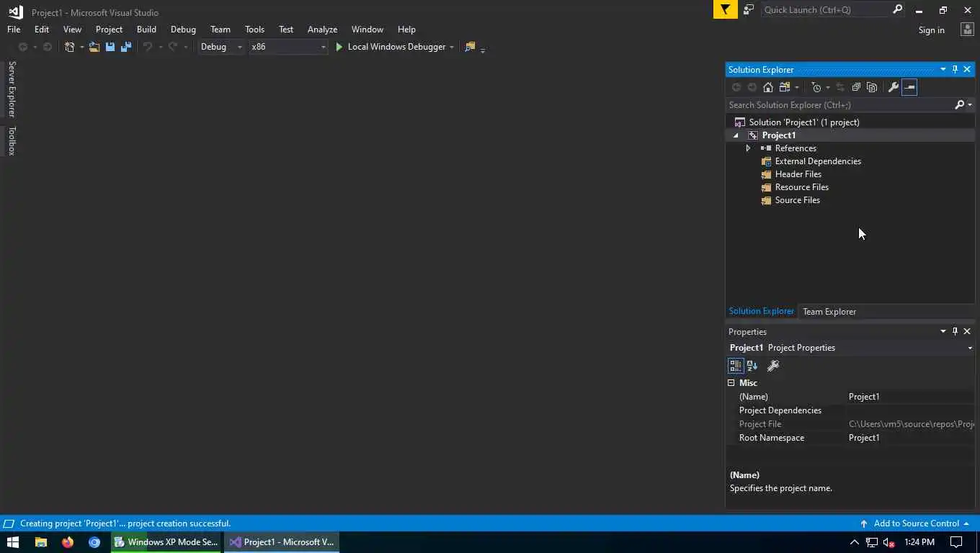Open the Project1 Project Properties object dropdown
Image resolution: width=980 pixels, height=553 pixels.
coord(970,348)
